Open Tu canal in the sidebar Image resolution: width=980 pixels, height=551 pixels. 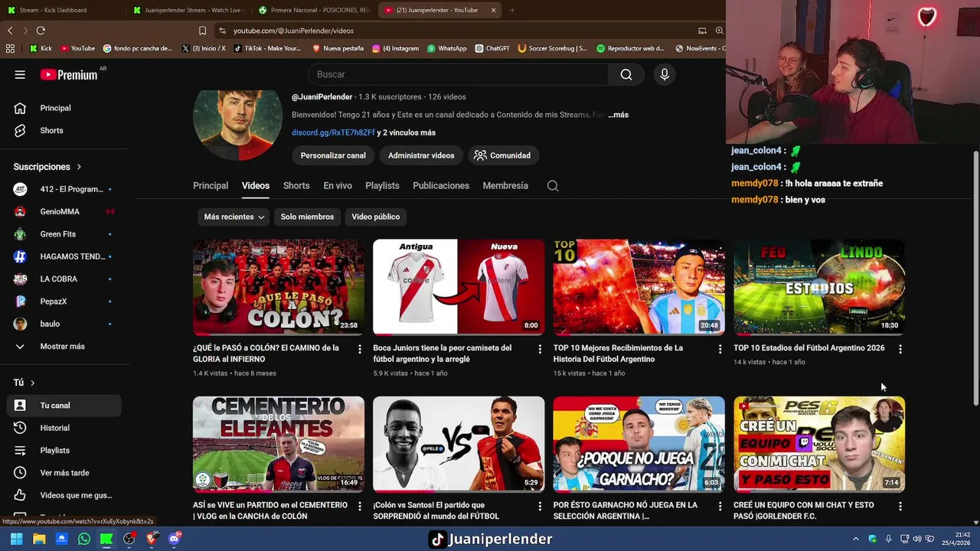(x=64, y=406)
